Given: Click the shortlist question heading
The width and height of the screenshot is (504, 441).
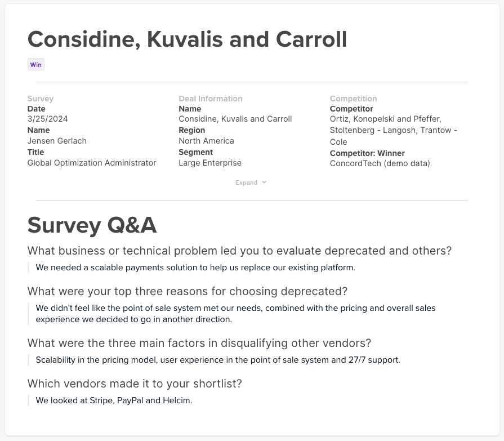Looking at the screenshot, I should [x=134, y=384].
